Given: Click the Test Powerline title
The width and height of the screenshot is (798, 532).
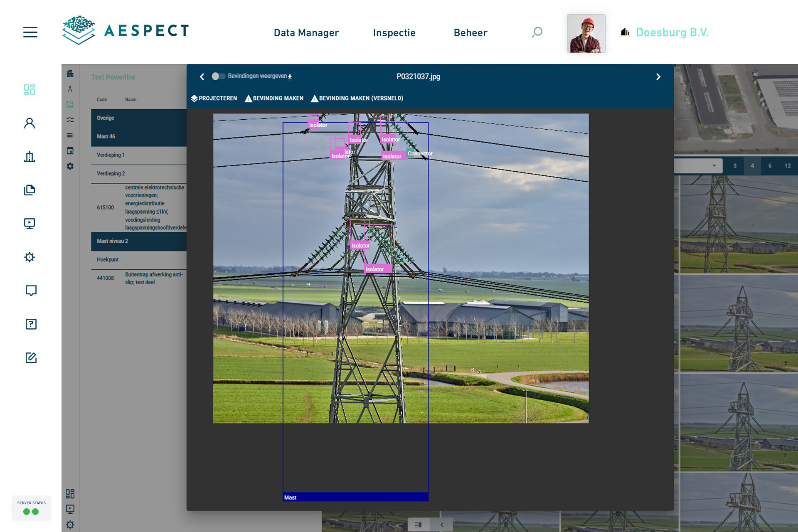Looking at the screenshot, I should pyautogui.click(x=113, y=77).
